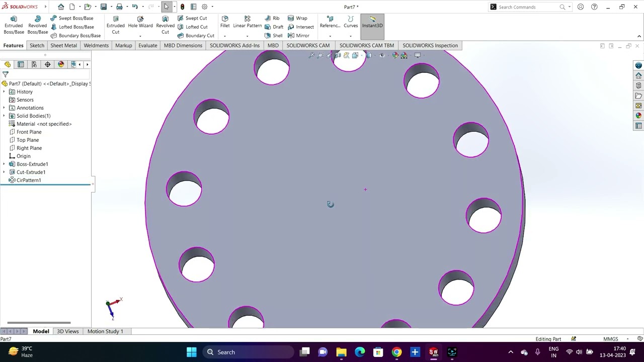This screenshot has height=362, width=644.
Task: Expand the Annotations tree node
Action: (x=4, y=108)
